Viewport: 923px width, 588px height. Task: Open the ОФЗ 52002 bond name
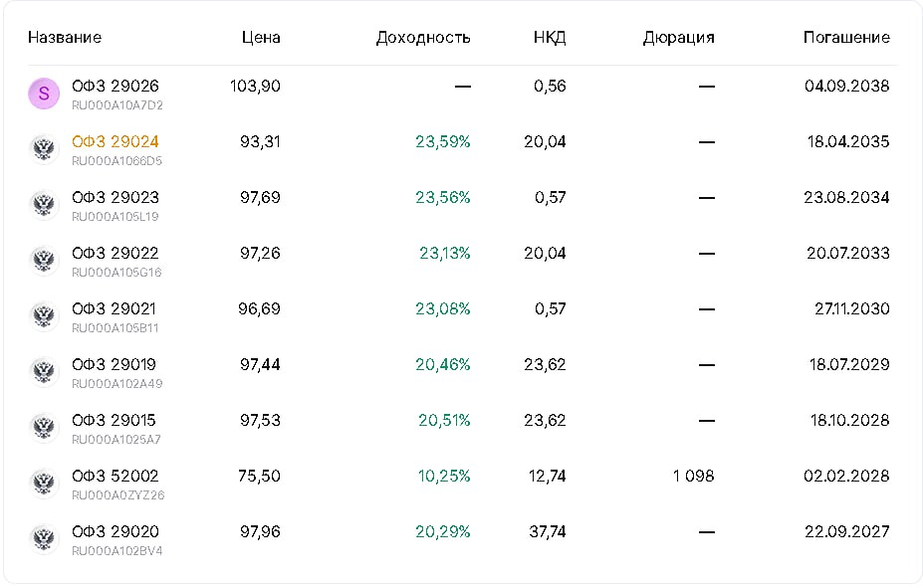tap(115, 477)
